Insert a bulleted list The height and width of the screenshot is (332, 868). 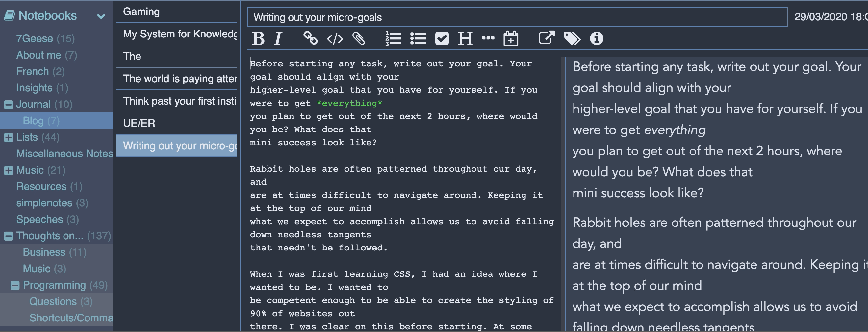point(418,38)
